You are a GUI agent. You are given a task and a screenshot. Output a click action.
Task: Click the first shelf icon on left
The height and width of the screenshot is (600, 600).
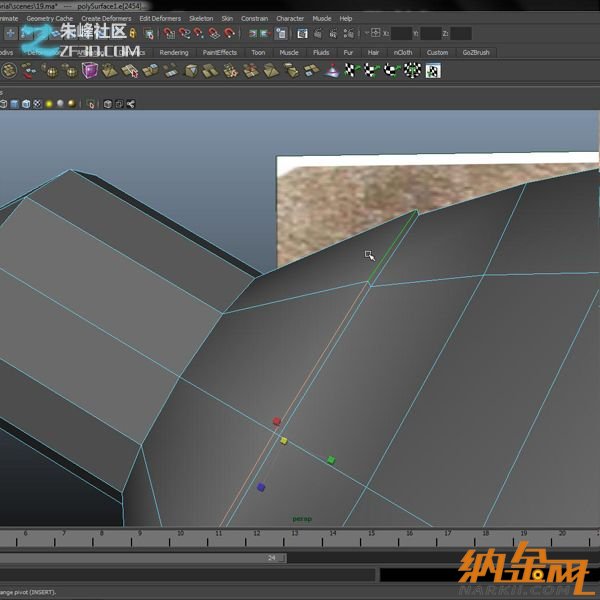[10, 70]
